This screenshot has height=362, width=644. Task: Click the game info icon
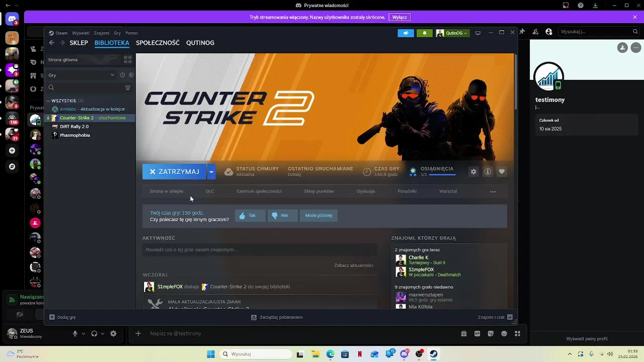pyautogui.click(x=488, y=171)
